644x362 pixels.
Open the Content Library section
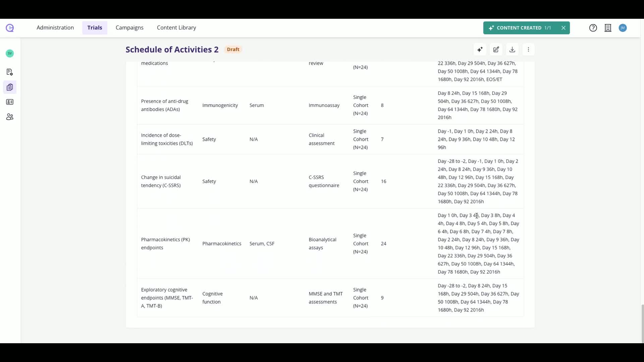pyautogui.click(x=176, y=28)
